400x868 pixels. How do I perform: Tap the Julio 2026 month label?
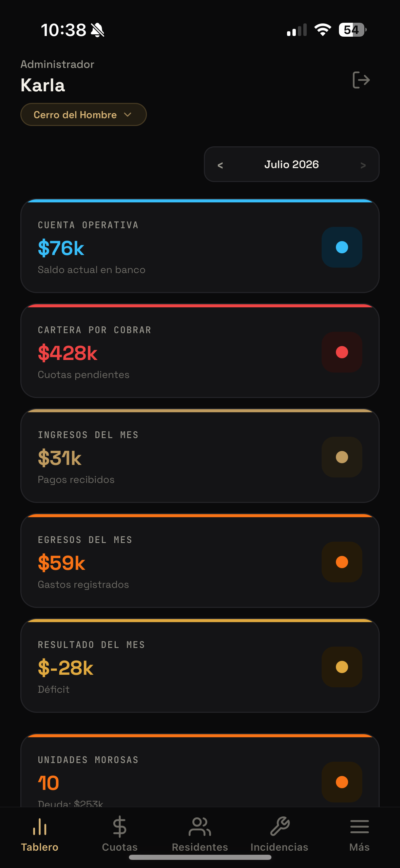[291, 164]
